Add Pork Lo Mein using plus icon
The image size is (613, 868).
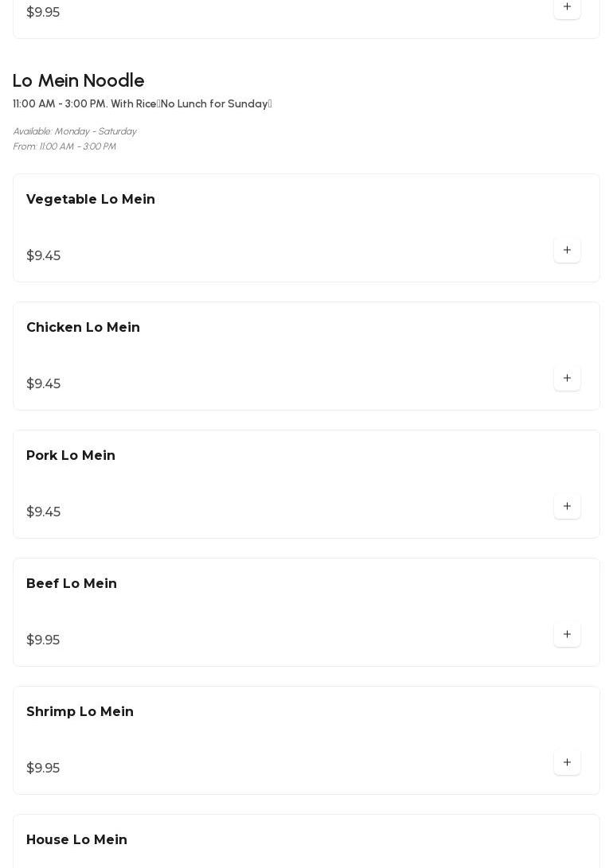tap(567, 507)
